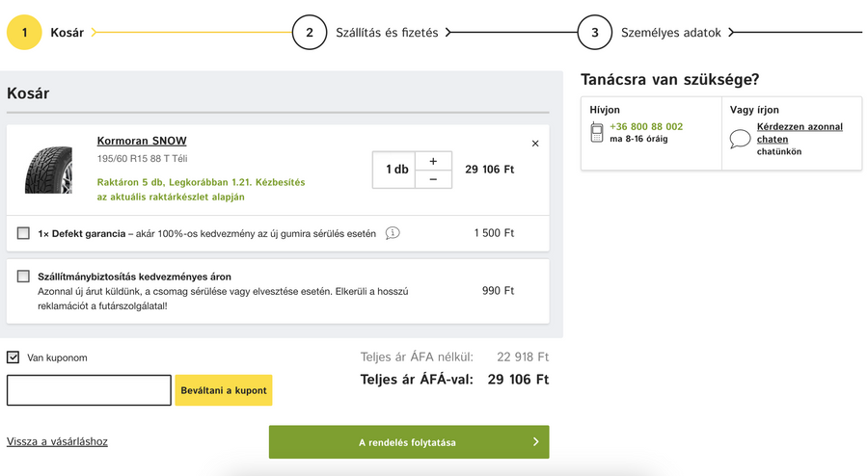Screen dimensions: 868x476
Task: Open Vissza a vásárláshoz link
Action: [x=57, y=441]
